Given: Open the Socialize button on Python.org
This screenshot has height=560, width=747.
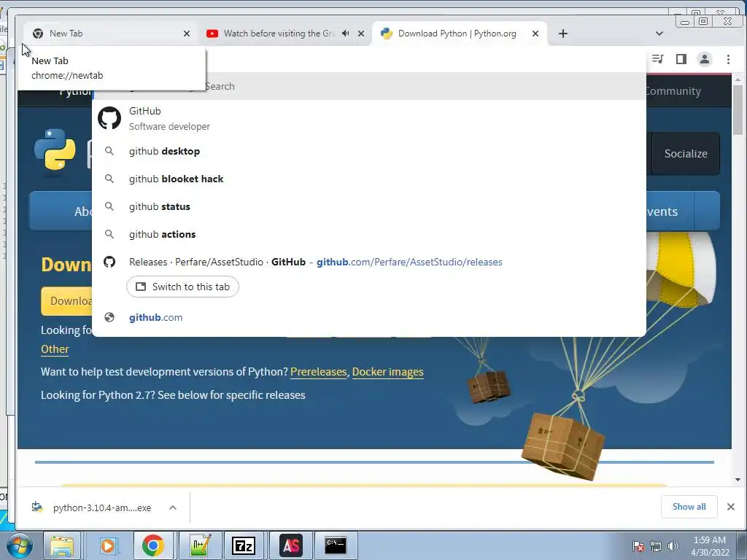Looking at the screenshot, I should coord(686,153).
